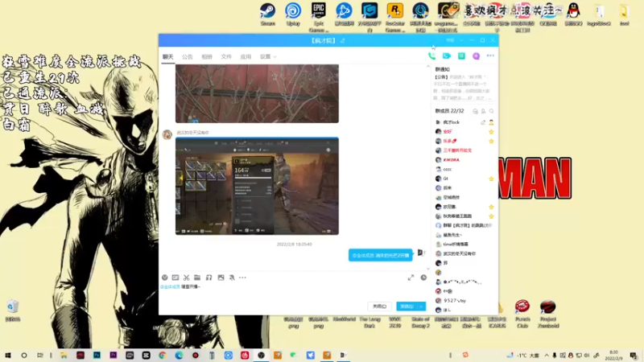644x362 pixels.
Task: Open Task View on taskbar
Action: [39, 356]
